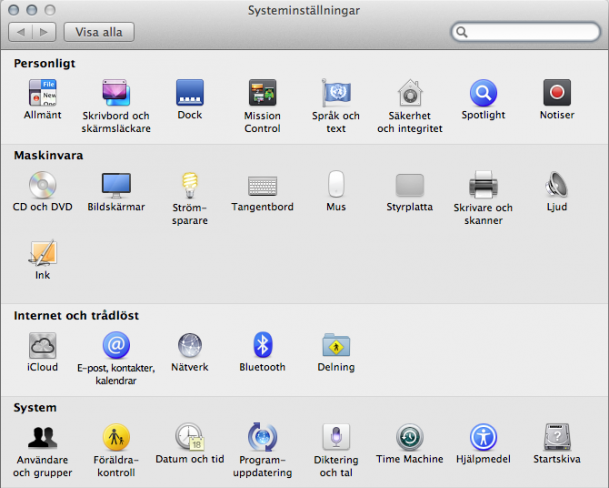Click the System section heading
This screenshot has width=609, height=488.
tap(35, 408)
